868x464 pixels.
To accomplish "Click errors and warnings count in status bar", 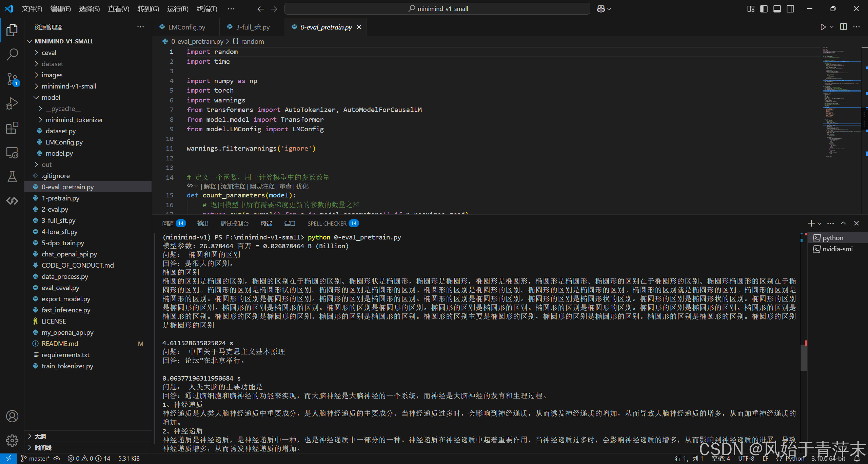I will (x=89, y=459).
